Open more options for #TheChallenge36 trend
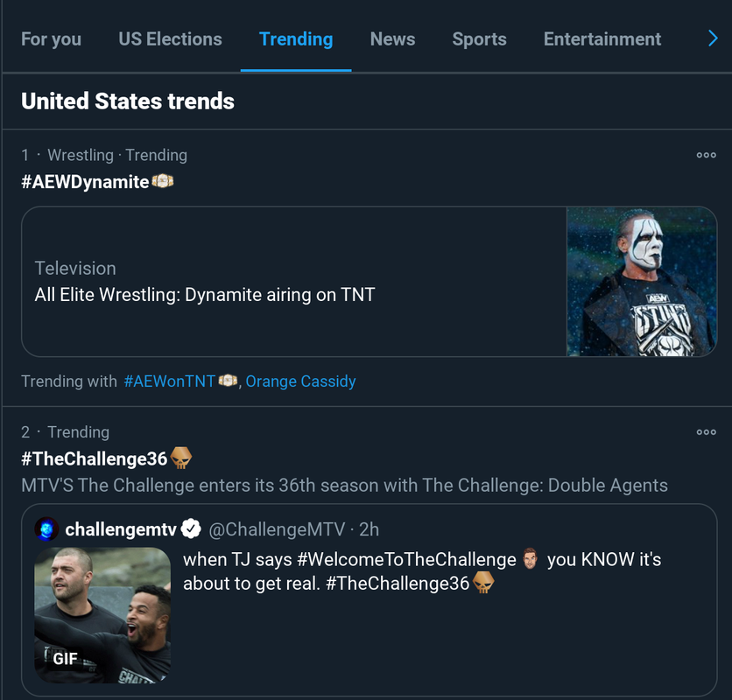 [706, 432]
